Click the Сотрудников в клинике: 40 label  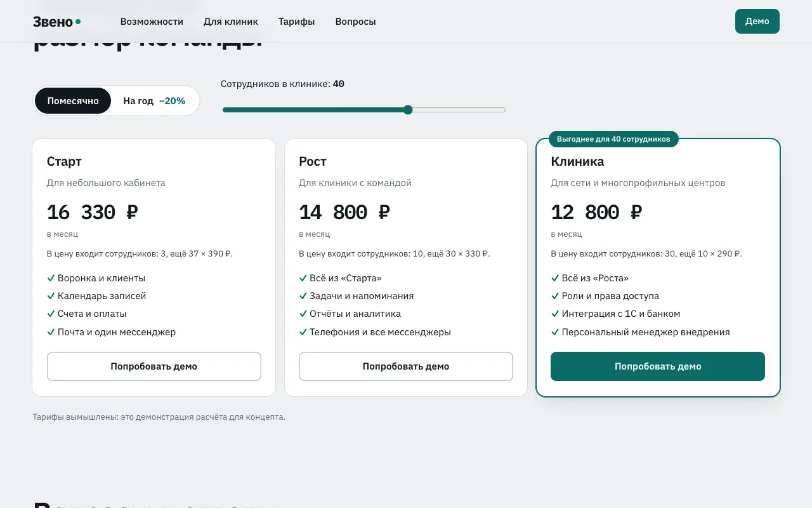[x=282, y=84]
